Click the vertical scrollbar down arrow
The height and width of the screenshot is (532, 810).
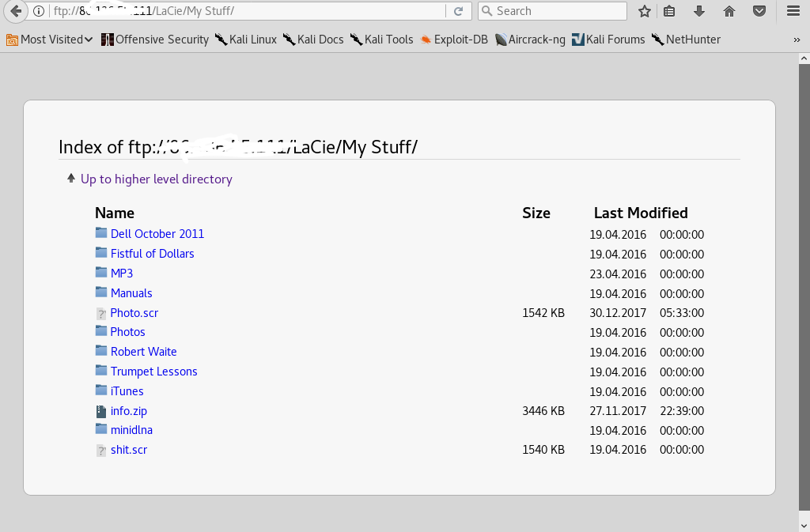[x=803, y=525]
